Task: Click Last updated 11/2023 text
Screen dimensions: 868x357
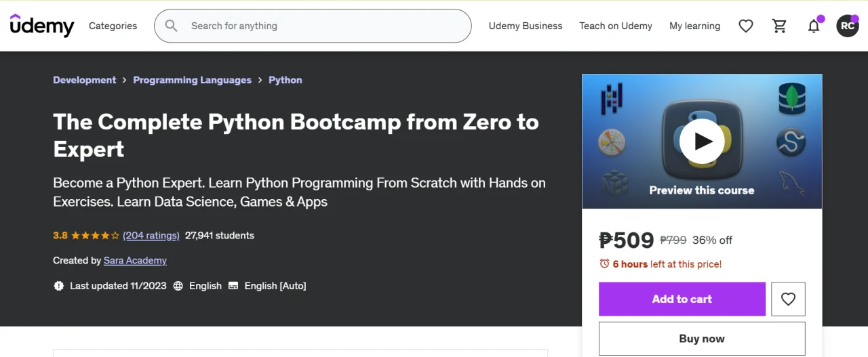Action: [118, 286]
